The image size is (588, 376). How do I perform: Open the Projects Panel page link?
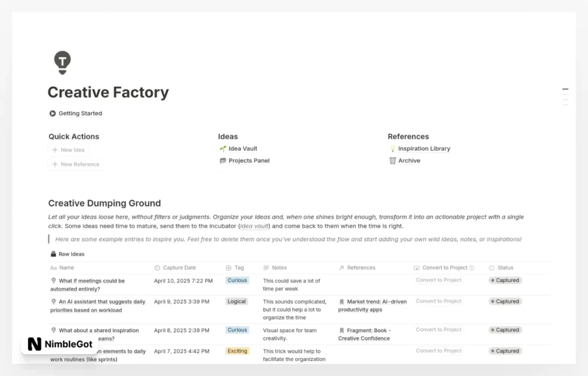pos(249,161)
